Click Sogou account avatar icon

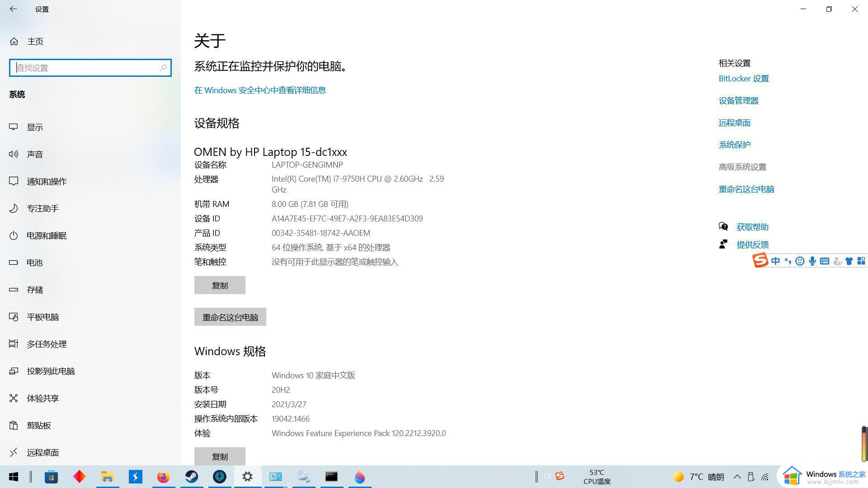837,261
